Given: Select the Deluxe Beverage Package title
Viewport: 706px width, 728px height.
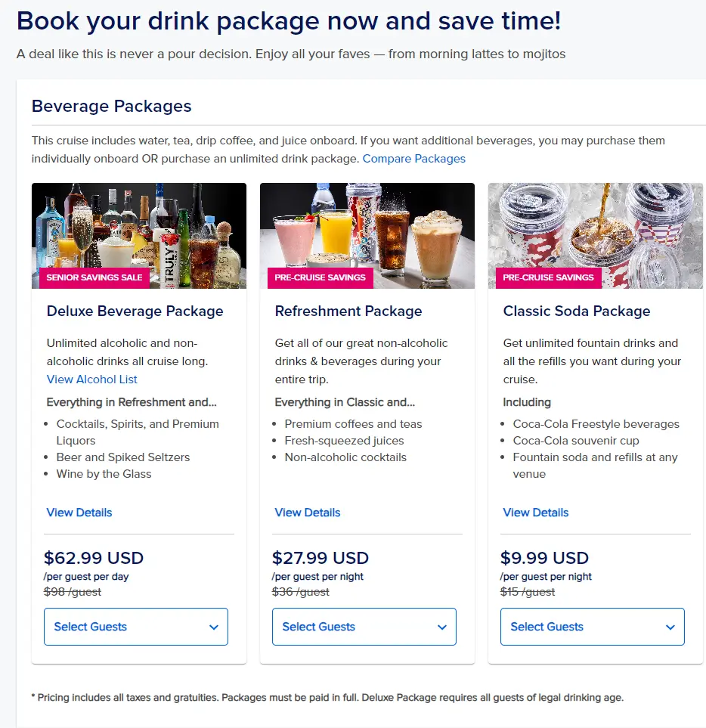Looking at the screenshot, I should [x=135, y=311].
